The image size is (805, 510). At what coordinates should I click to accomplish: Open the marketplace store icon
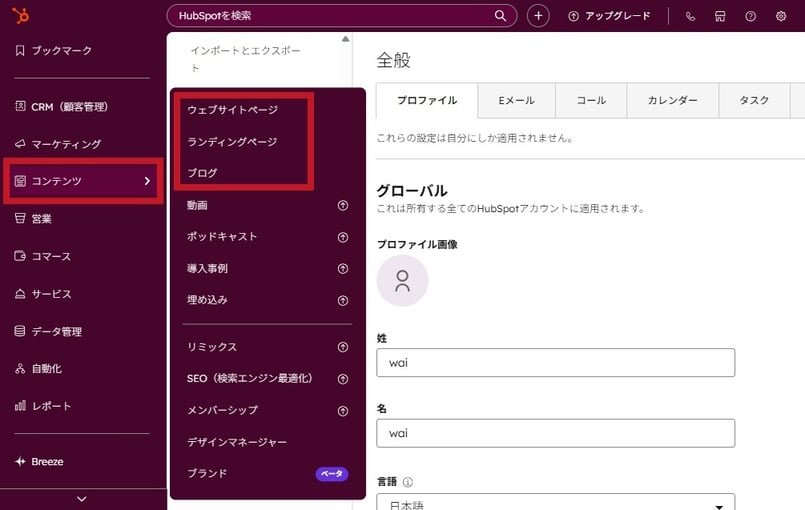(x=720, y=16)
